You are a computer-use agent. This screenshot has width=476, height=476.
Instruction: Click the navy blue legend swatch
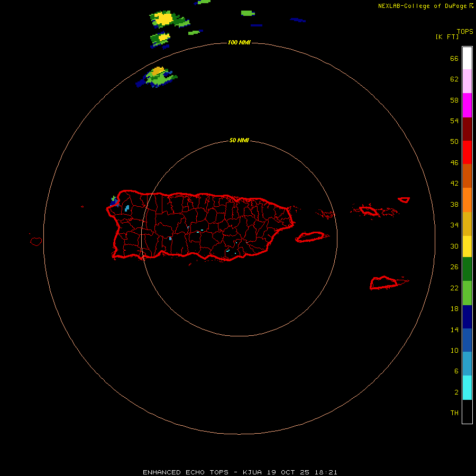(x=467, y=317)
